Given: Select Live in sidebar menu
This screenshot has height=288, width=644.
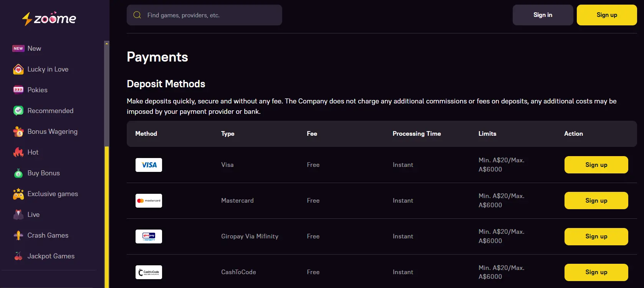Looking at the screenshot, I should coord(33,215).
